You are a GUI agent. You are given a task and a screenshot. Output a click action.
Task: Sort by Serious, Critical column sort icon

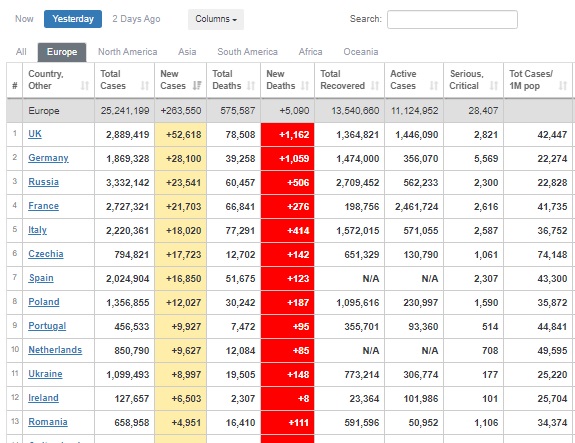coord(494,86)
